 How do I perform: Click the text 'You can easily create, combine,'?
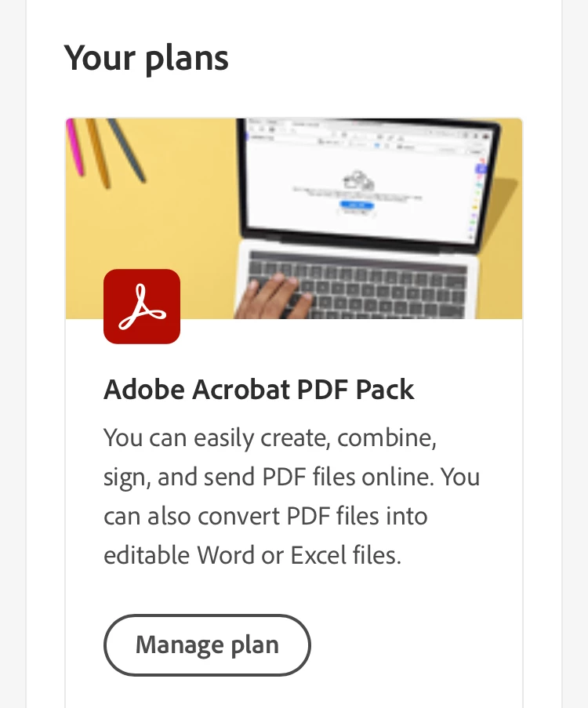[x=270, y=438]
